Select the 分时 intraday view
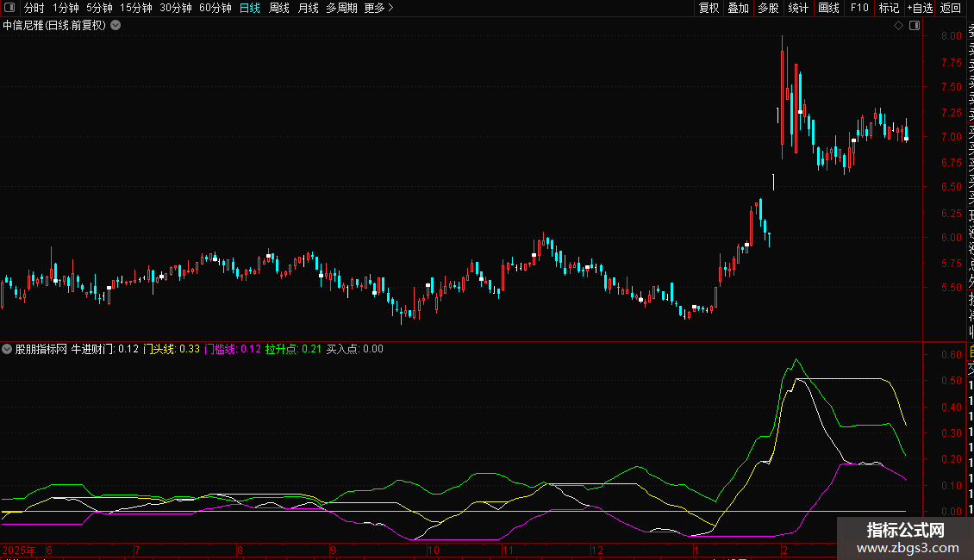Viewport: 974px width, 560px height. [x=34, y=9]
